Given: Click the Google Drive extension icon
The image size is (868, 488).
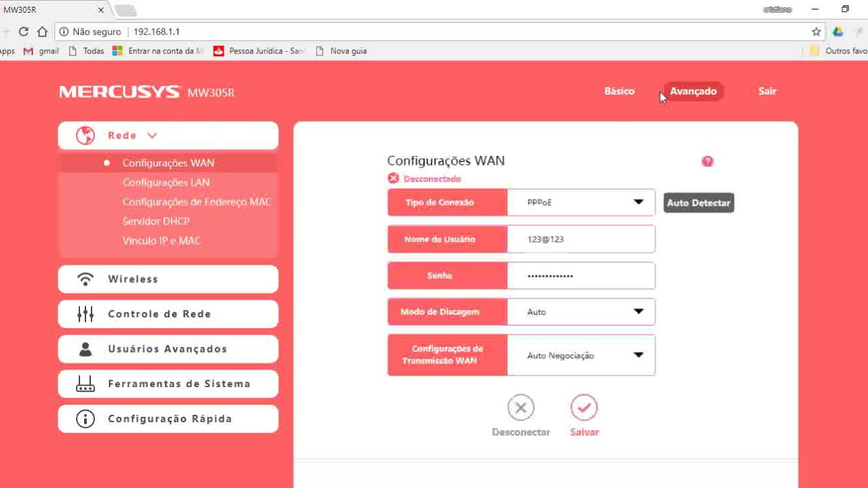Looking at the screenshot, I should click(x=838, y=32).
